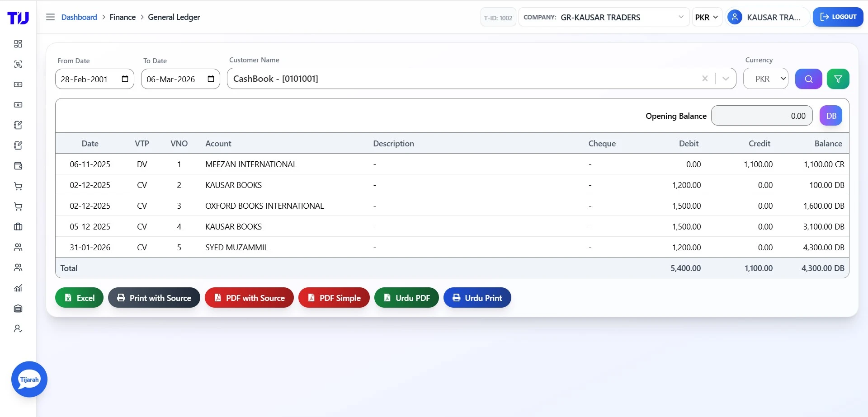Expand the Customer Name selection dropdown arrow

tap(725, 78)
